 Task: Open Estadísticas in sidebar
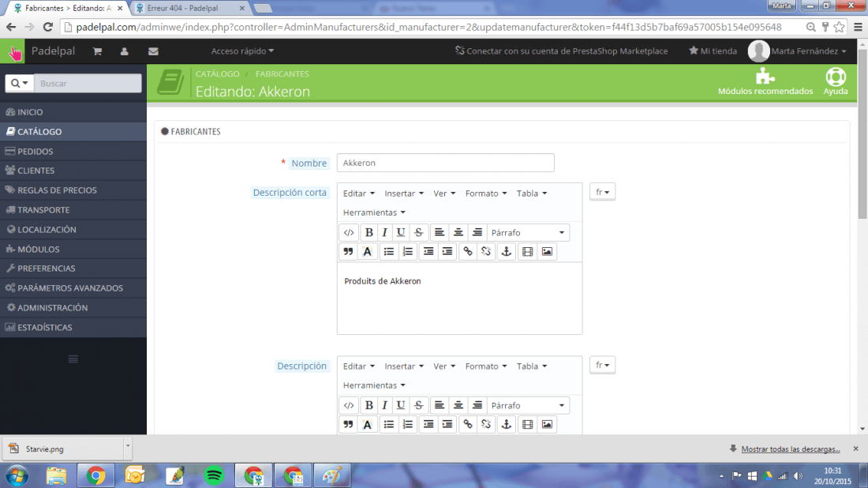[73, 328]
